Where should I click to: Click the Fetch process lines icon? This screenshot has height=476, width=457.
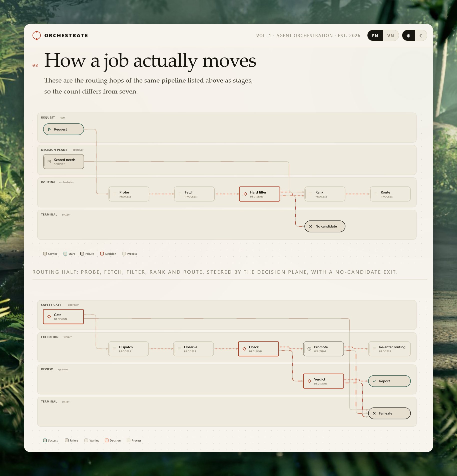(x=180, y=194)
